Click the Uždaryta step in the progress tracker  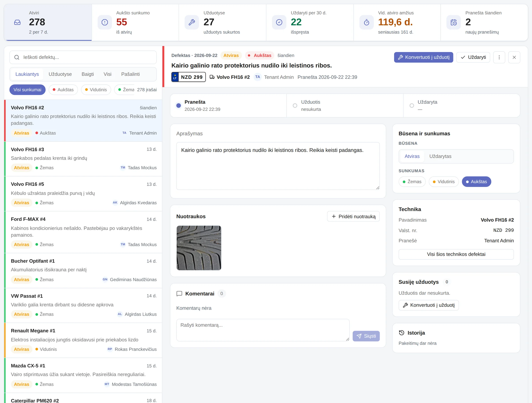pos(461,105)
